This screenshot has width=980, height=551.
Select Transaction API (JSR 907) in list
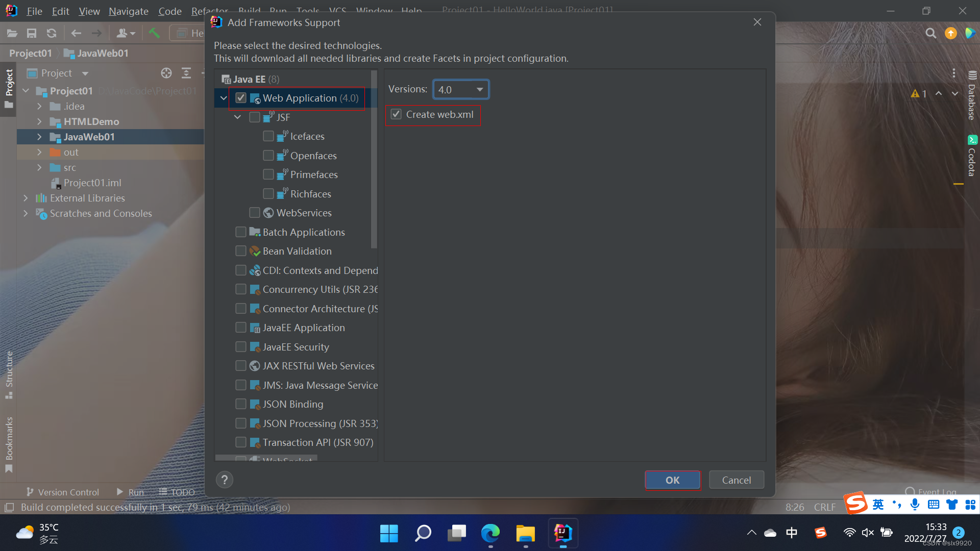318,442
